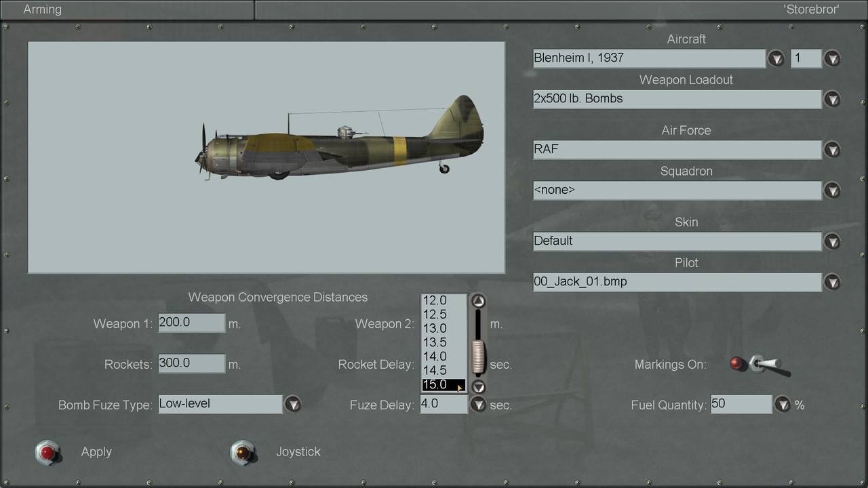
Task: Click the Squadron <none> field
Action: click(677, 190)
